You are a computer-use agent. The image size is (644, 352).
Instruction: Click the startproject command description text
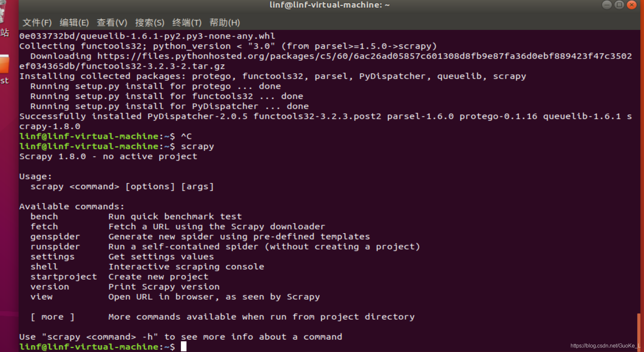[158, 277]
